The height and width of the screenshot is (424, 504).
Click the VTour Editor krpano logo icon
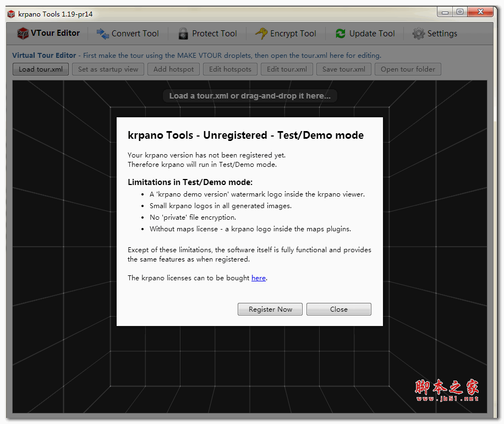[x=23, y=34]
